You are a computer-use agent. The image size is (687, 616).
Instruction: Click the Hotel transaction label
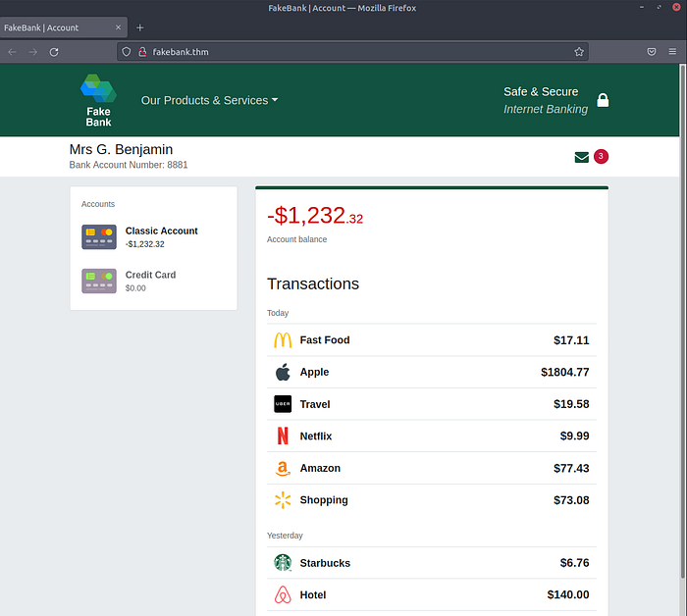point(313,595)
